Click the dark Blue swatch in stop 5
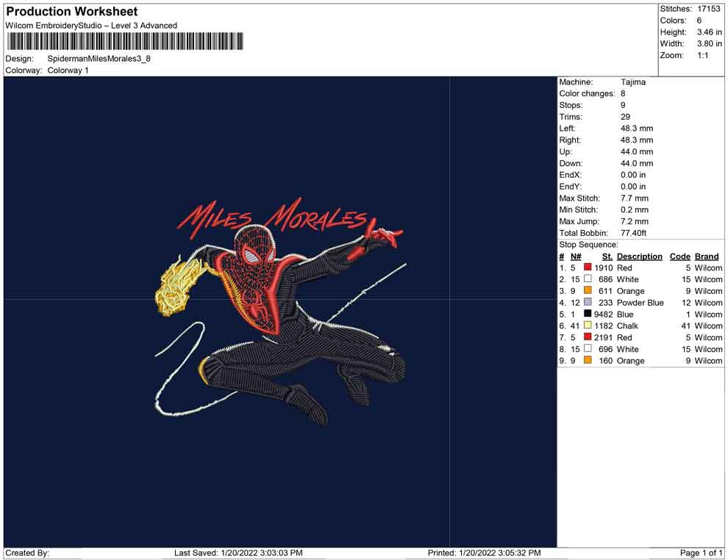This screenshot has width=728, height=560. [588, 315]
